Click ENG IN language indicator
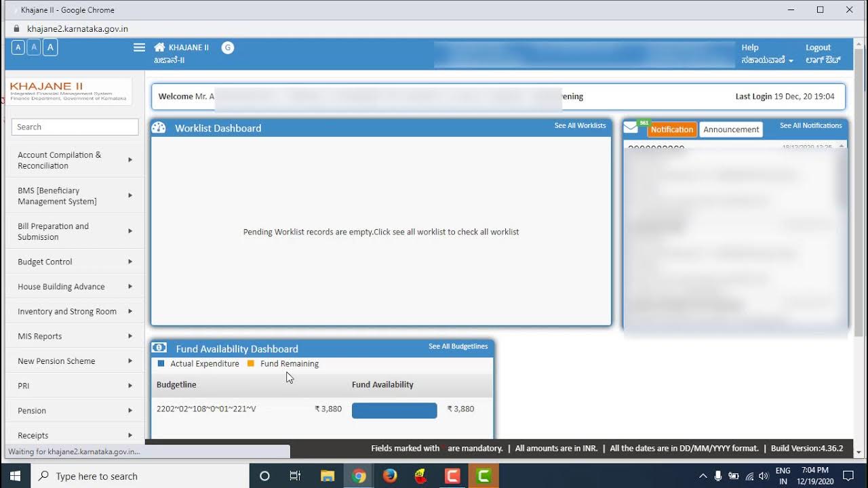Screen dimensions: 868x488 tap(783, 476)
